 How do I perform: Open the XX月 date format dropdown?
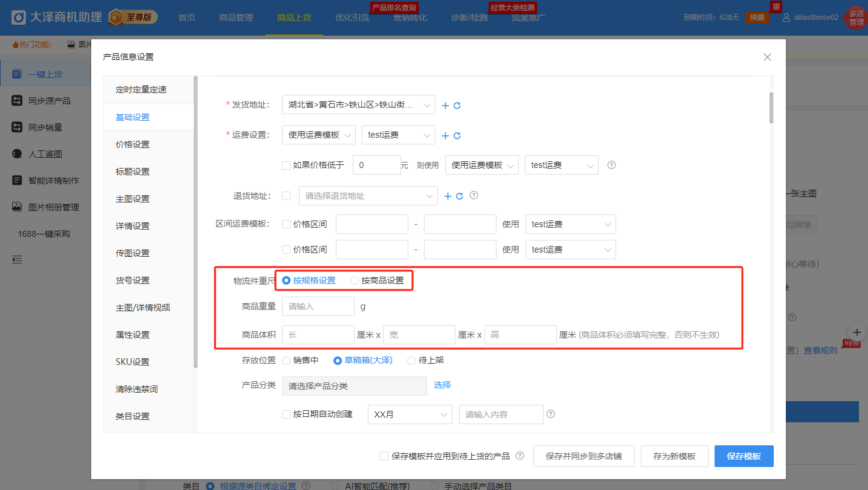410,414
